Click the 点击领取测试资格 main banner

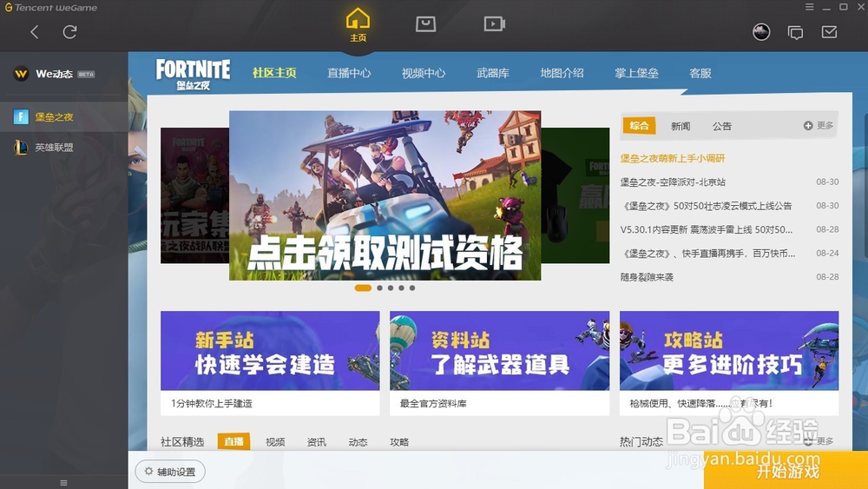[385, 195]
